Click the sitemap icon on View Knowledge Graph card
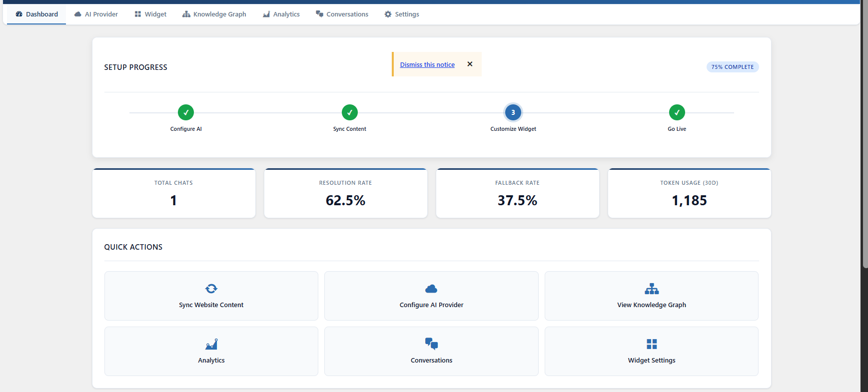The height and width of the screenshot is (392, 868). coord(652,289)
